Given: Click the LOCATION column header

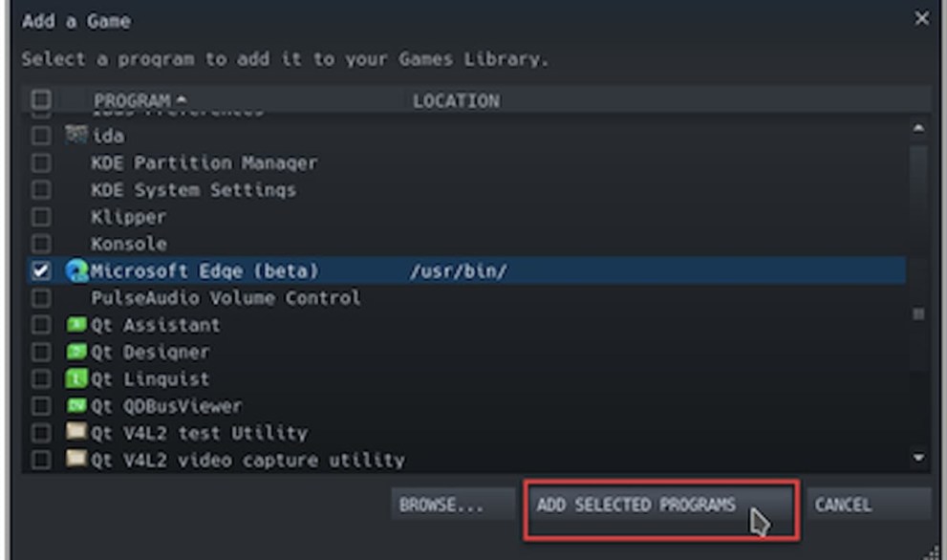Looking at the screenshot, I should click(456, 100).
